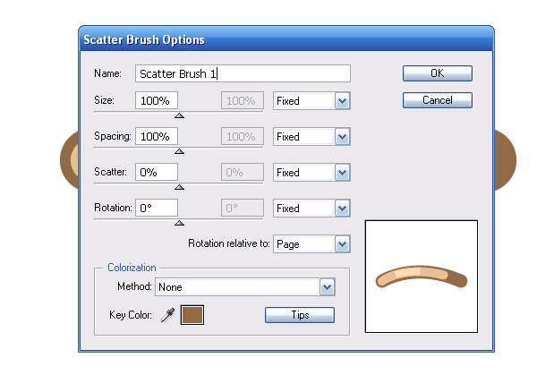Click the Scatter slider handle
This screenshot has height=392, width=537.
[x=179, y=187]
